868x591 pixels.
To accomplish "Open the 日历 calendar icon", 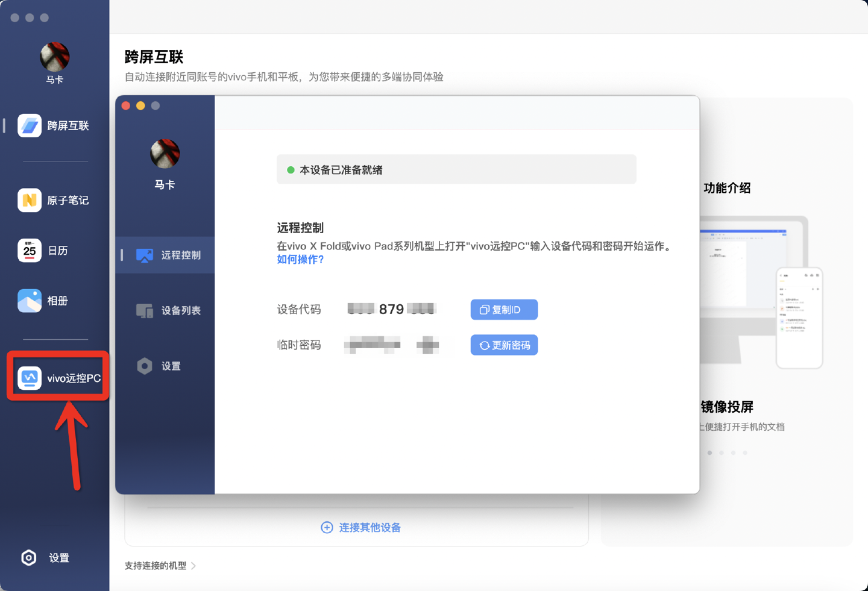I will click(x=29, y=251).
